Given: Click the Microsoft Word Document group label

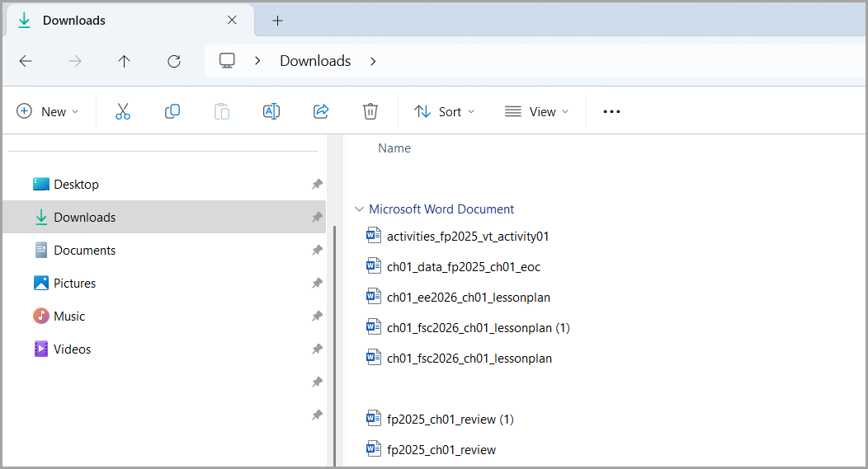Looking at the screenshot, I should tap(441, 209).
